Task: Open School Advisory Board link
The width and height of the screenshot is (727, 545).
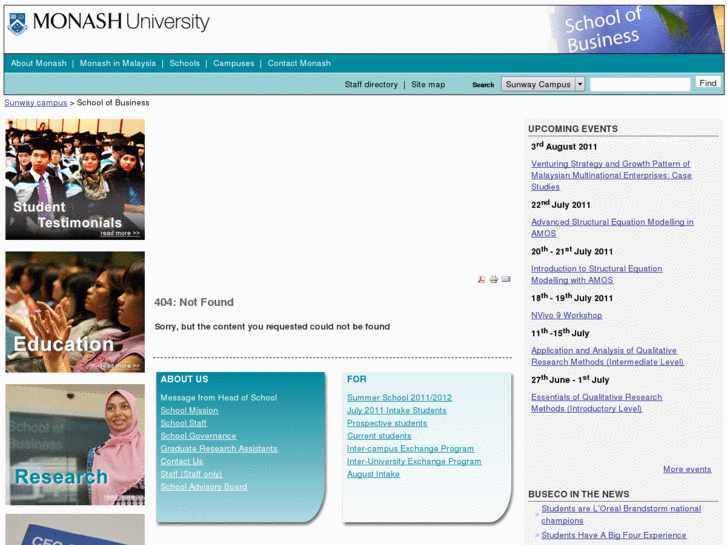Action: (x=204, y=487)
